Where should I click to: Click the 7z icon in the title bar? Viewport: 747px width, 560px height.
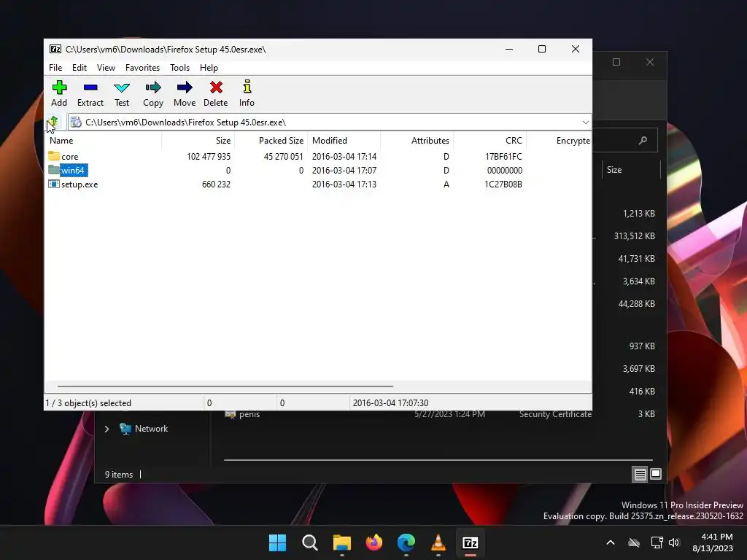click(x=55, y=49)
